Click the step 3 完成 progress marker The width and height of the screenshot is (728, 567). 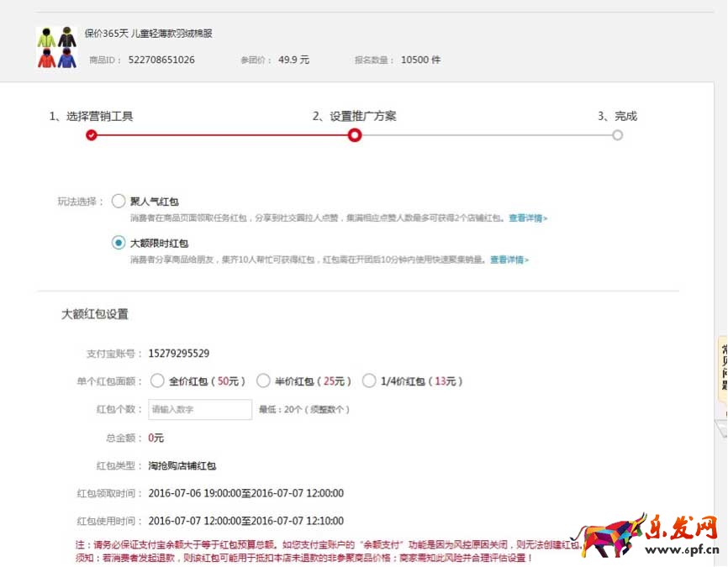tap(618, 134)
